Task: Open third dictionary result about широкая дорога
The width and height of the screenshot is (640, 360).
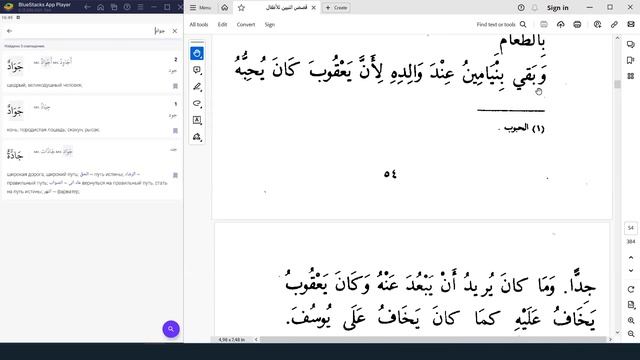Action: tap(92, 170)
